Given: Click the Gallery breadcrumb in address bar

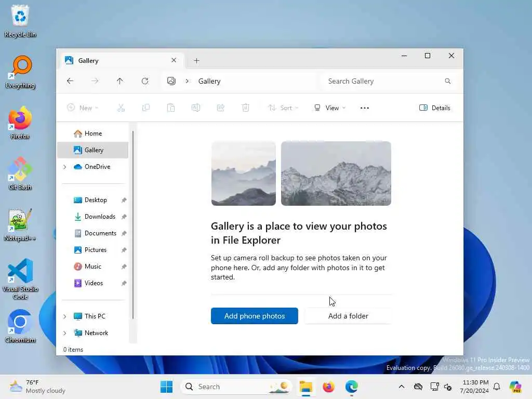Looking at the screenshot, I should pyautogui.click(x=209, y=81).
